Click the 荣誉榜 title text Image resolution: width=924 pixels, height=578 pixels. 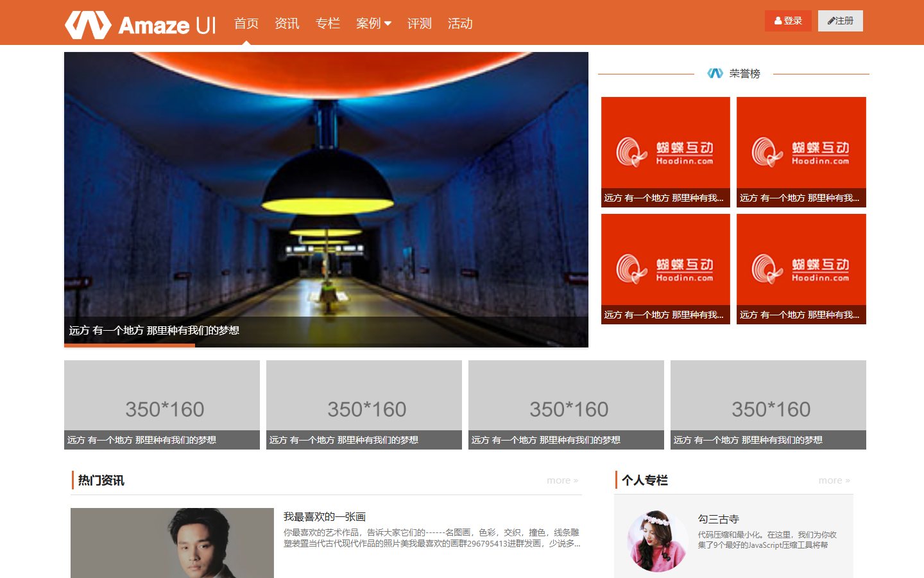tap(745, 74)
